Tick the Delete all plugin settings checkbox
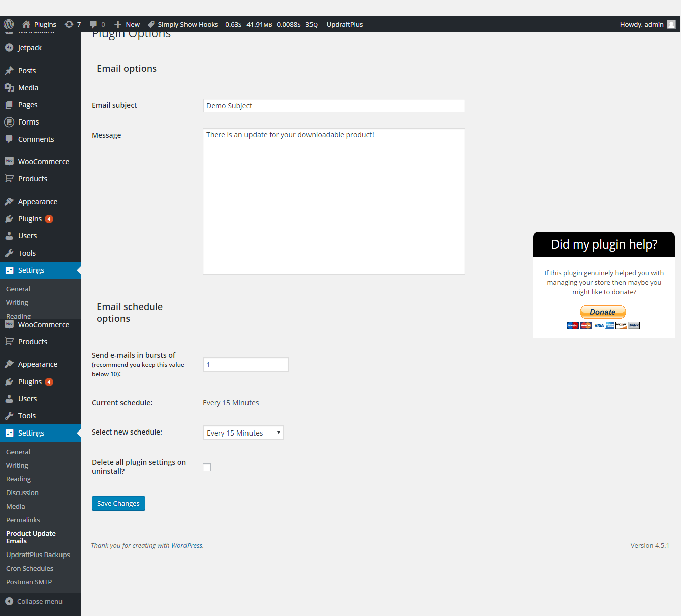This screenshot has width=681, height=616. click(207, 467)
